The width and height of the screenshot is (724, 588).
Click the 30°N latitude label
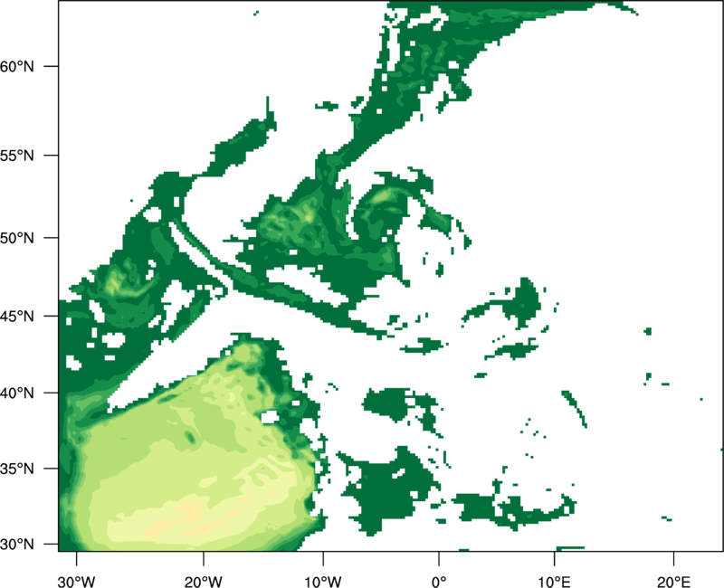coord(17,545)
